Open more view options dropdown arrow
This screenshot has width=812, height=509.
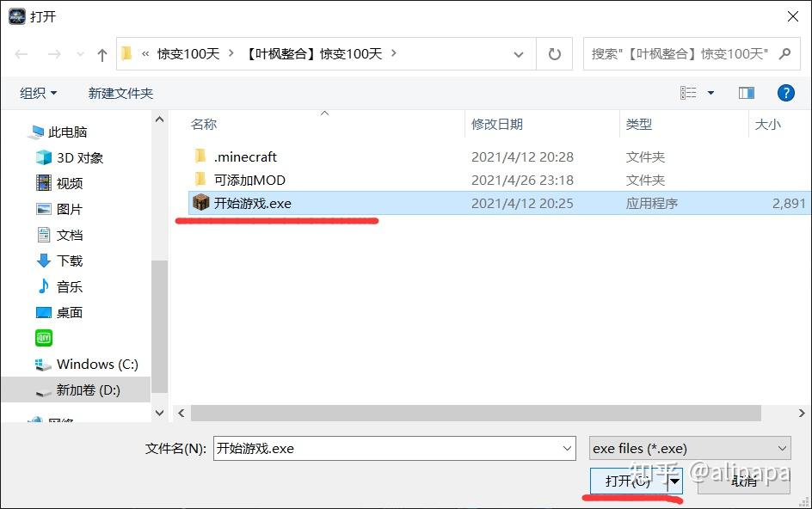(x=711, y=93)
